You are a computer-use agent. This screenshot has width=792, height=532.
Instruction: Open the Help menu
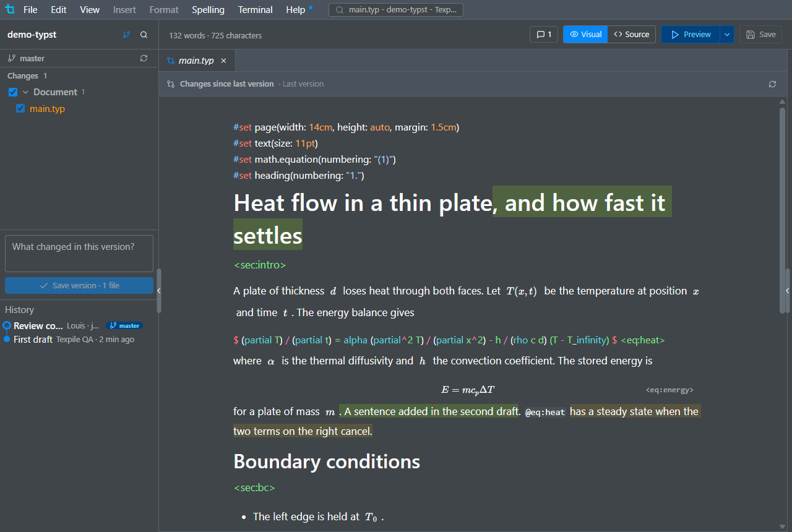tap(296, 10)
